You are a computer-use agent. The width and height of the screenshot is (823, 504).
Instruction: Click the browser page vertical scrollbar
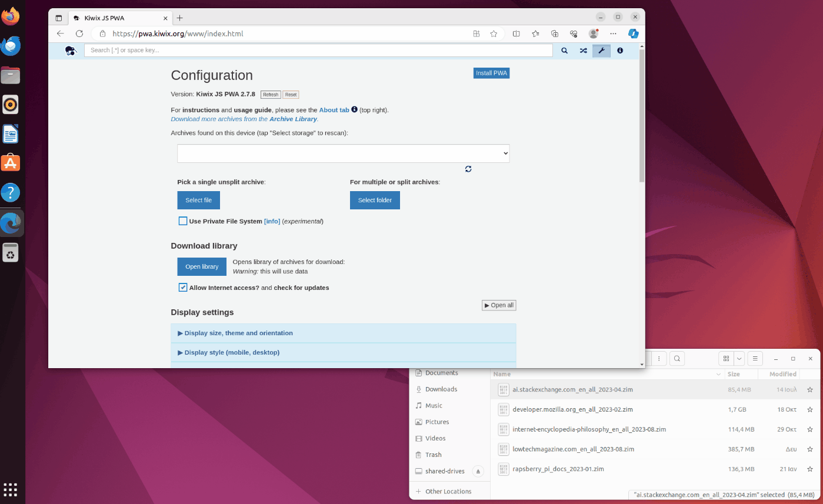click(x=642, y=115)
